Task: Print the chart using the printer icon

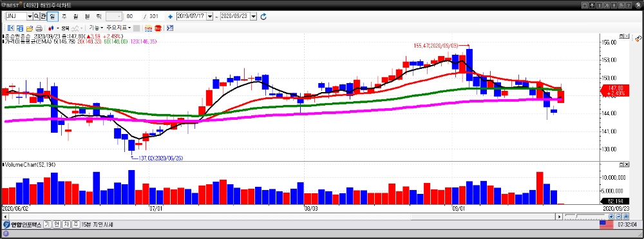Action: 39,28
